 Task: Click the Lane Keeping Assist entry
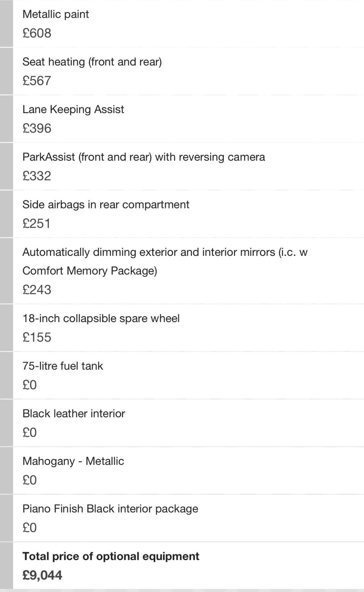[x=73, y=109]
